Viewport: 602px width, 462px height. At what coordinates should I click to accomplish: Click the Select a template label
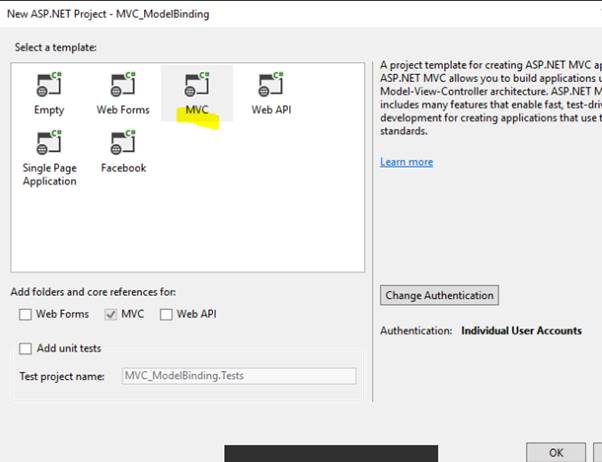coord(56,48)
